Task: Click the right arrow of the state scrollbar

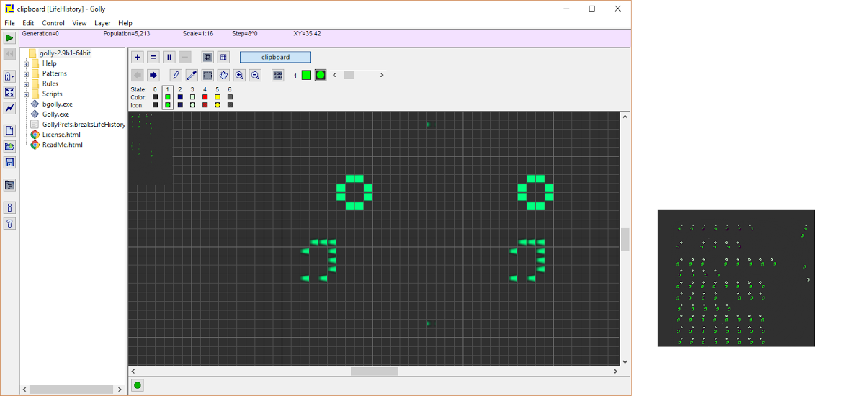Action: (382, 75)
